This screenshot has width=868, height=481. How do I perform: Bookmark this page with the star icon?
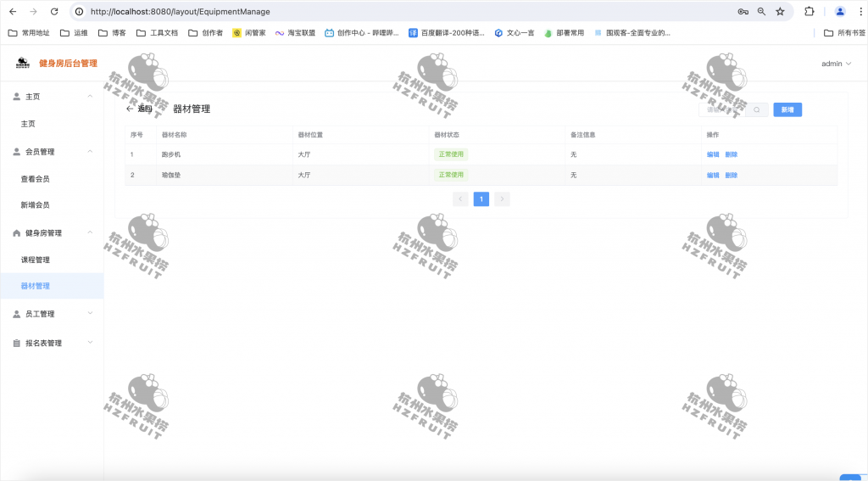coord(780,12)
